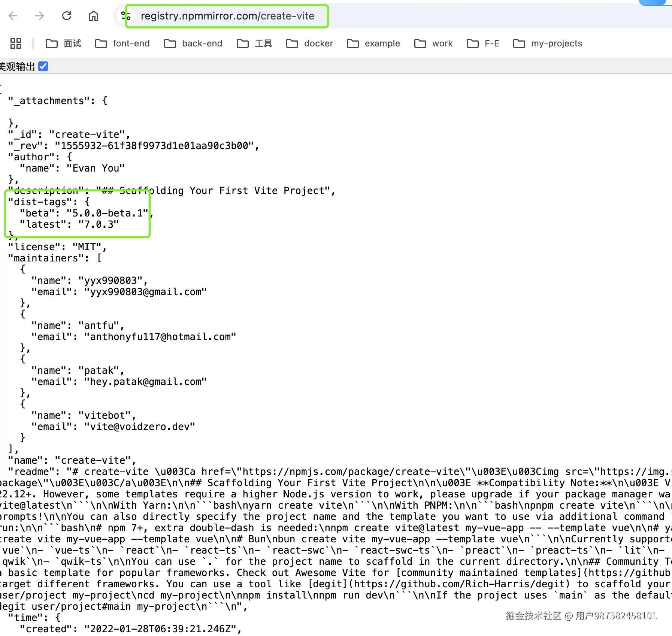Open the work bookmark folder
The width and height of the screenshot is (672, 636).
433,43
